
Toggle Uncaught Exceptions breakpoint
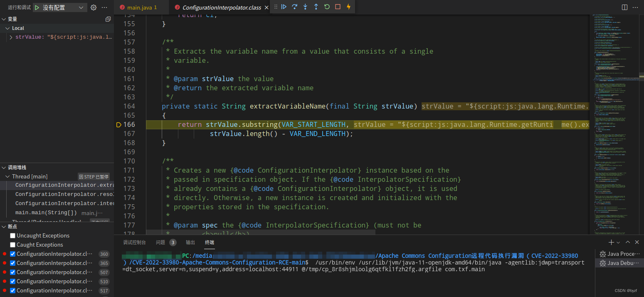coord(12,235)
